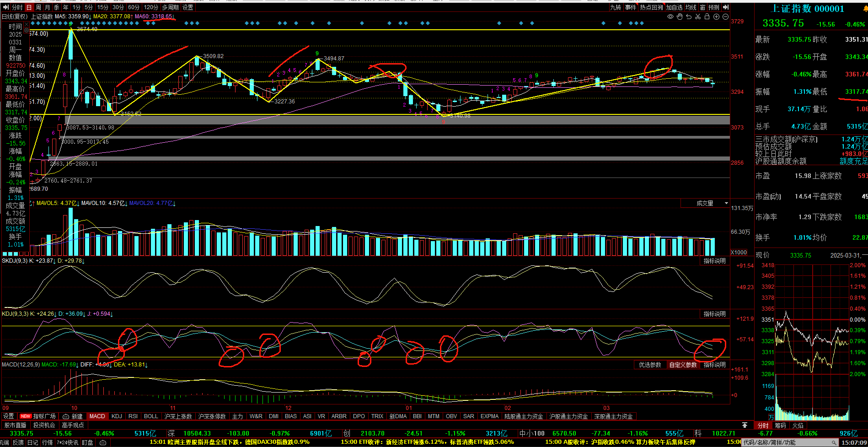The height and width of the screenshot is (447, 868).
Task: Click the up-arrow collapse icon beside 分时 tab
Action: [x=745, y=425]
